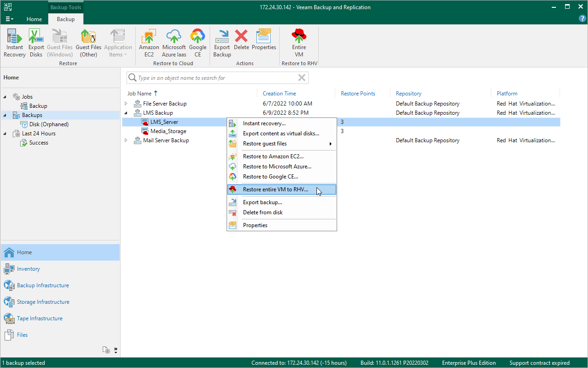The image size is (588, 368).
Task: Select Disk (Orphaned) under Backups
Action: (x=49, y=124)
